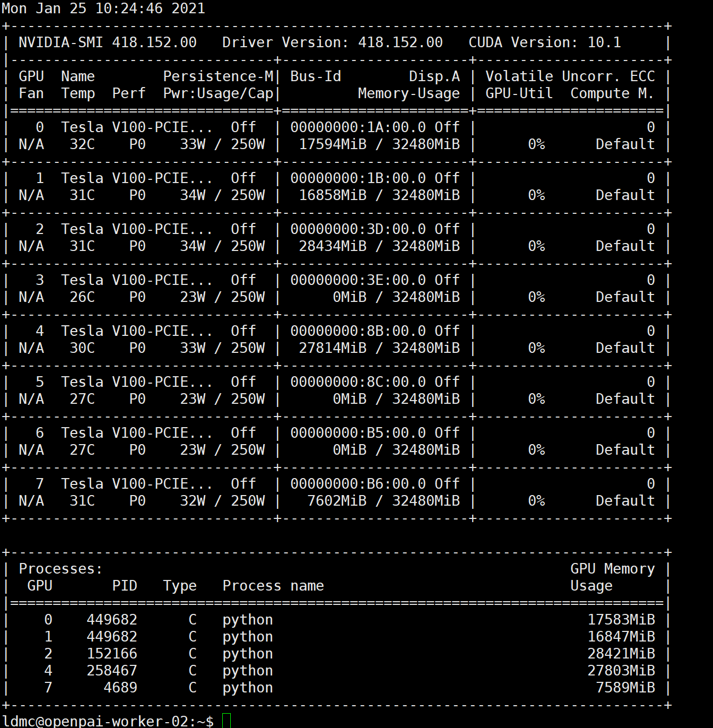The width and height of the screenshot is (713, 728).
Task: Click the python process with PID 152166
Action: point(111,653)
